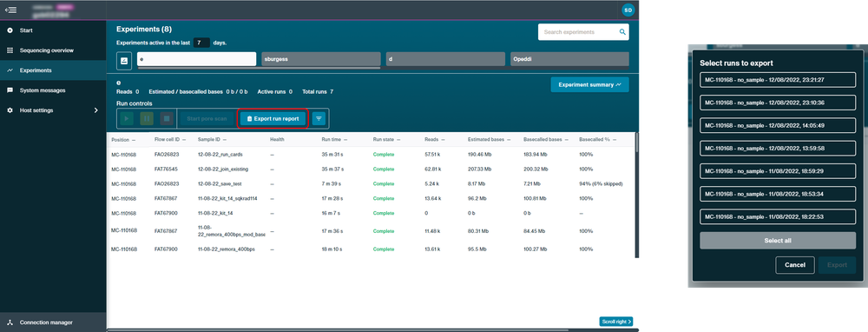Select row 11-08-22_kit_14_sqkrad114
This screenshot has width=868, height=332.
tap(371, 198)
